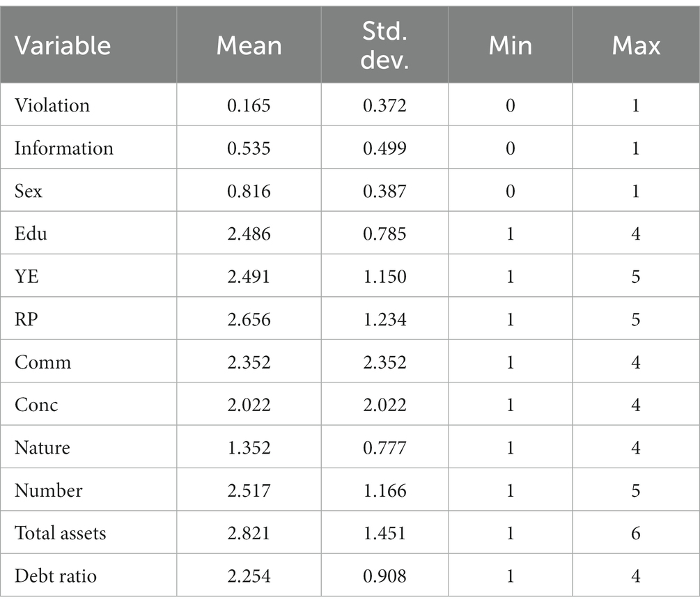700x609 pixels.
Task: Select the YE row label
Action: (26, 277)
